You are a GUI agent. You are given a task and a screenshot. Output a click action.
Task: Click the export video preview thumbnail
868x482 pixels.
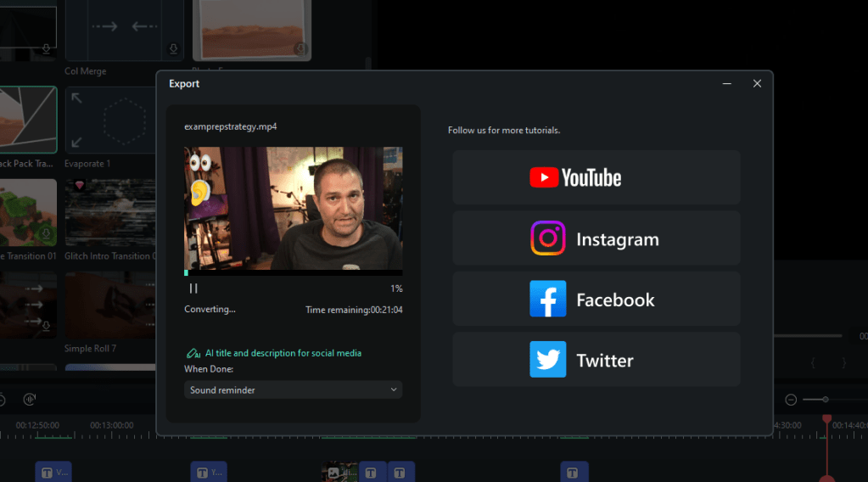(293, 208)
